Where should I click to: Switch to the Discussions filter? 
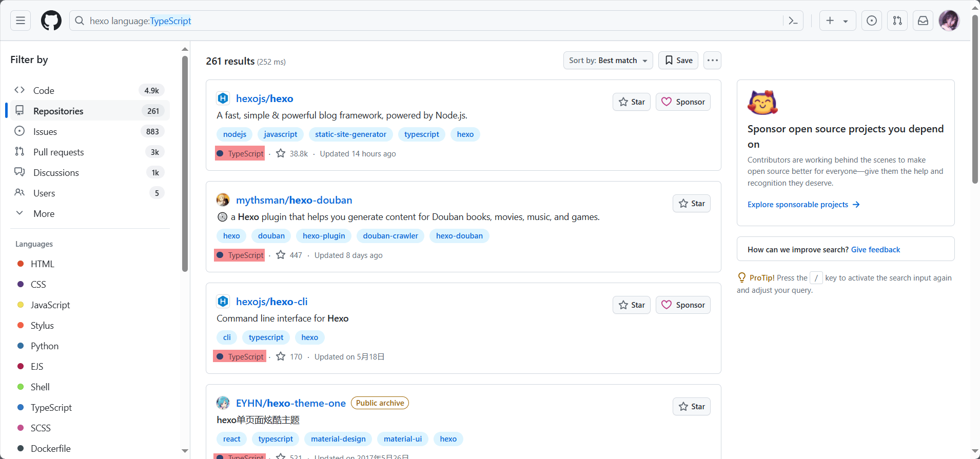[x=56, y=173]
